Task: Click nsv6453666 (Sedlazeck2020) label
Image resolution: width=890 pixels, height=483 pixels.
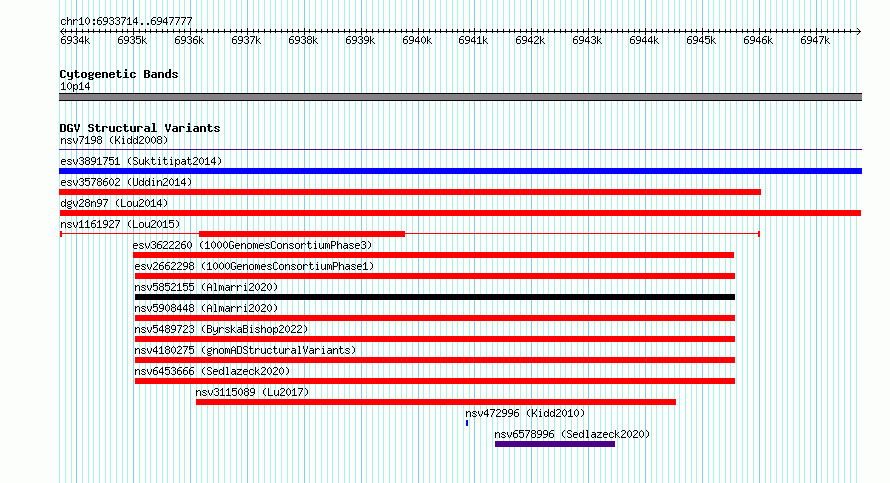Action: [212, 371]
